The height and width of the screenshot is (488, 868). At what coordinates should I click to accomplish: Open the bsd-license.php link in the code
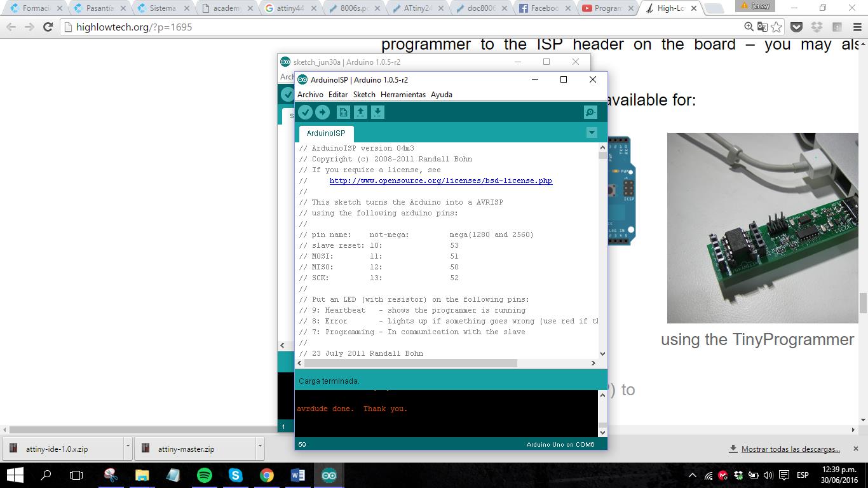coord(440,180)
